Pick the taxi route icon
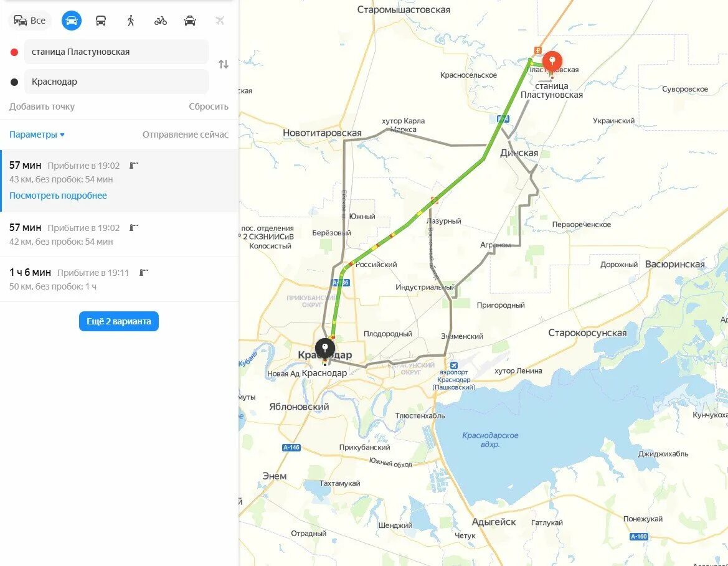This screenshot has width=728, height=566. tap(190, 21)
